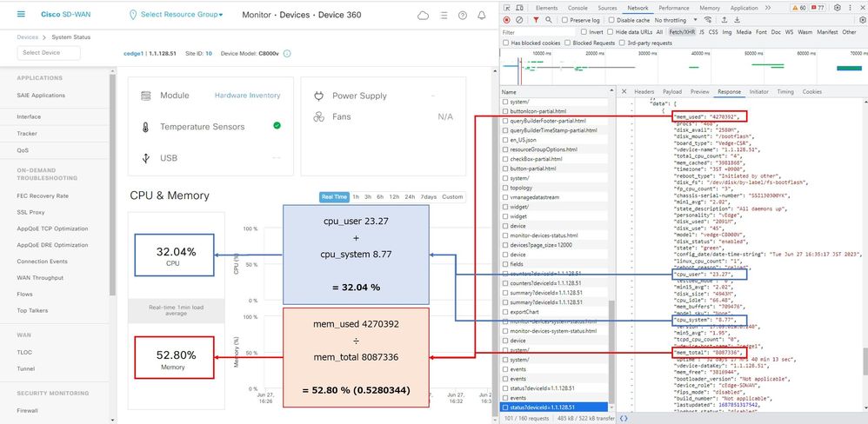The height and width of the screenshot is (424, 868).
Task: Open the Preview tab of the request
Action: click(x=700, y=92)
